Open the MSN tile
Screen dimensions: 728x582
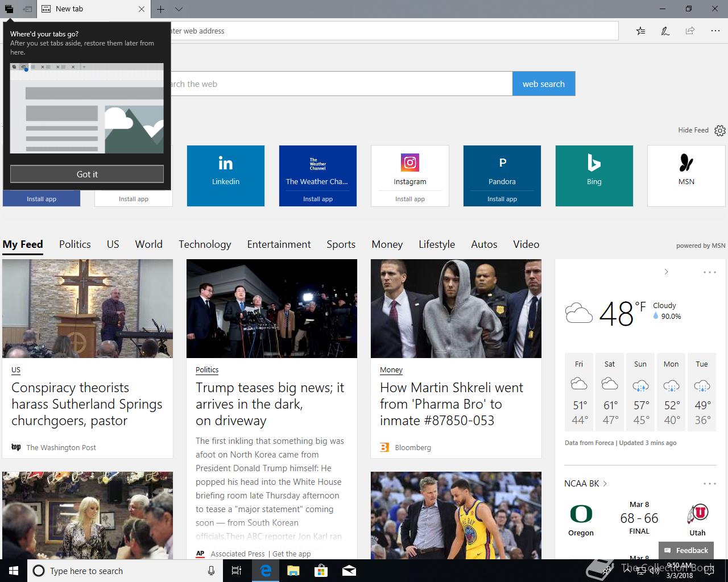point(686,176)
